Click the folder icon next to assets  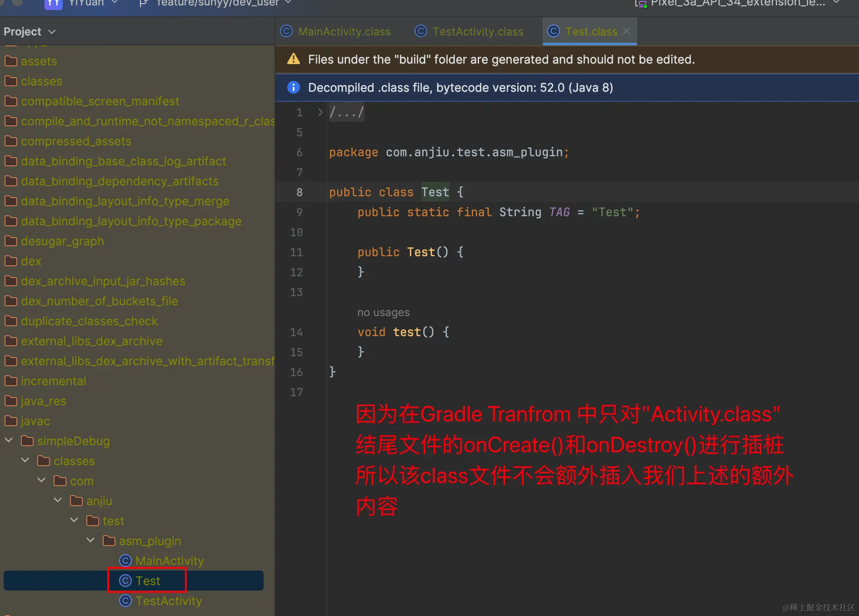(11, 61)
